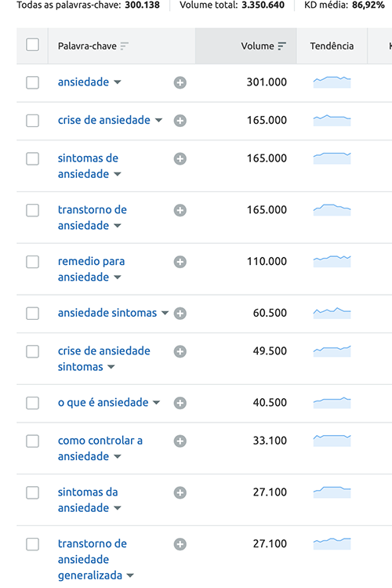Click trend chart for 'crise de ansiedade sintomas'
Viewport: 392px width, 588px height.
click(332, 351)
